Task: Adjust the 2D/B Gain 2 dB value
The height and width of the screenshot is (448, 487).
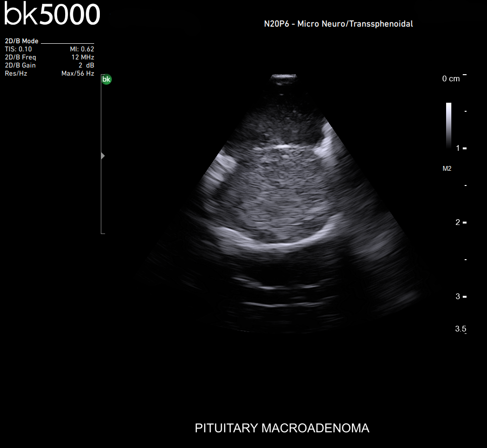Action: pyautogui.click(x=86, y=65)
